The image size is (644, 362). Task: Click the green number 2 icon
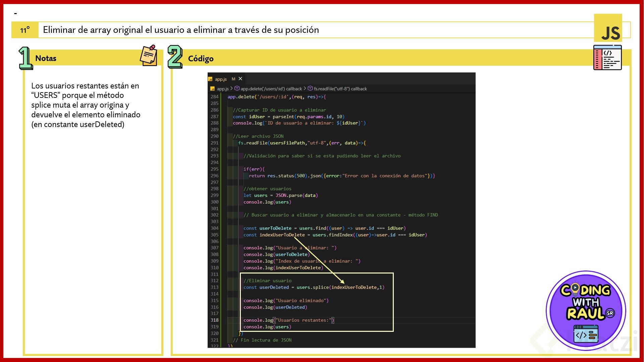pyautogui.click(x=175, y=57)
